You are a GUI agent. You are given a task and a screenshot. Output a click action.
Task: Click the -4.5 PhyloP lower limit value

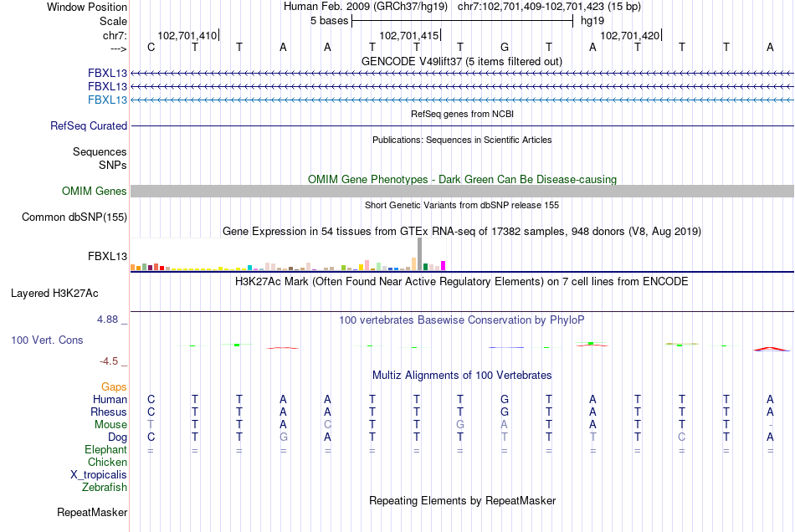point(109,361)
